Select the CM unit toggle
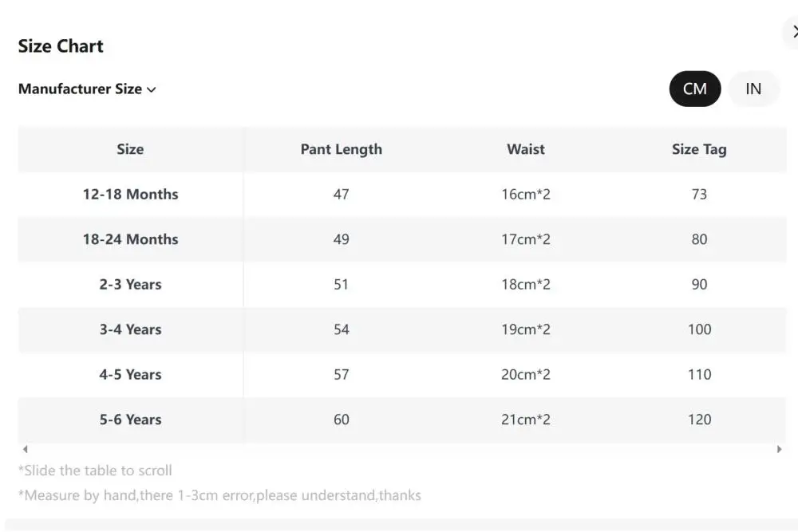 point(695,89)
